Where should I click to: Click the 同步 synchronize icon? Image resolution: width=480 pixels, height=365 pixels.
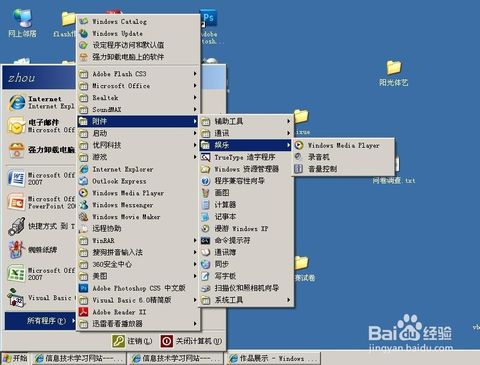point(206,264)
